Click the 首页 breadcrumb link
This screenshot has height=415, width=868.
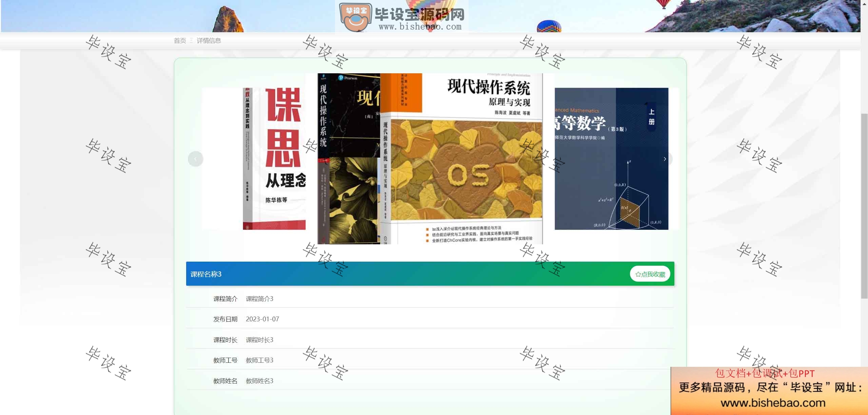tap(180, 41)
